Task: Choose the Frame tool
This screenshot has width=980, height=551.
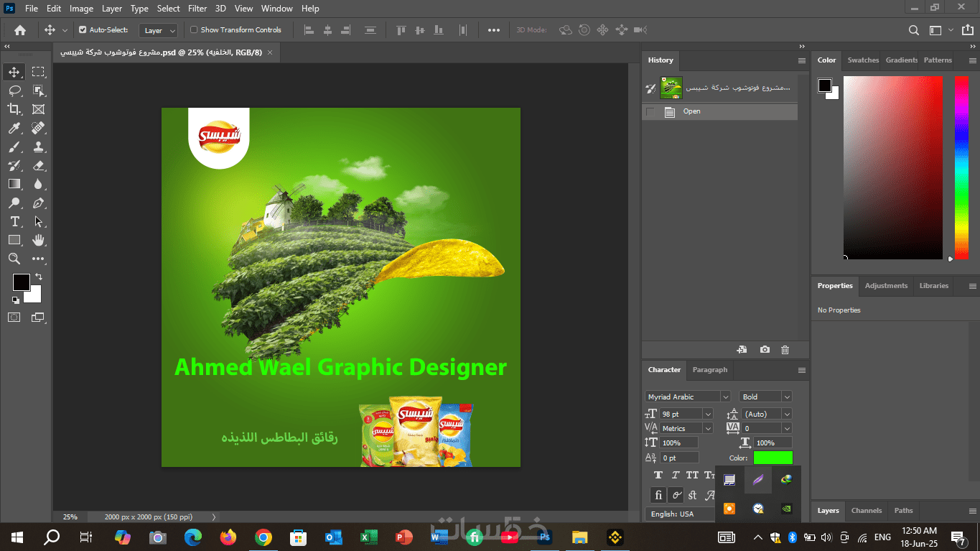Action: point(38,109)
